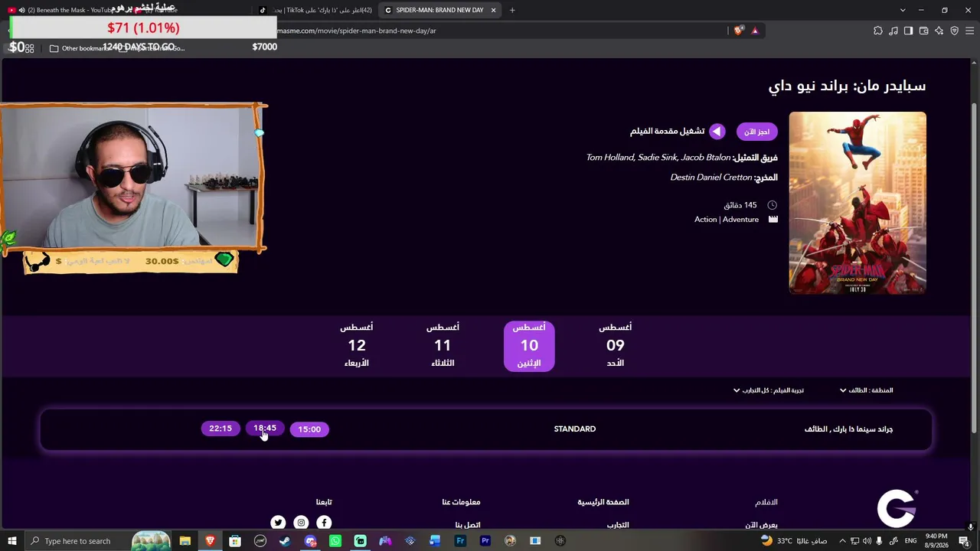Open the taskbar weather widget
The width and height of the screenshot is (980, 551).
pos(793,541)
